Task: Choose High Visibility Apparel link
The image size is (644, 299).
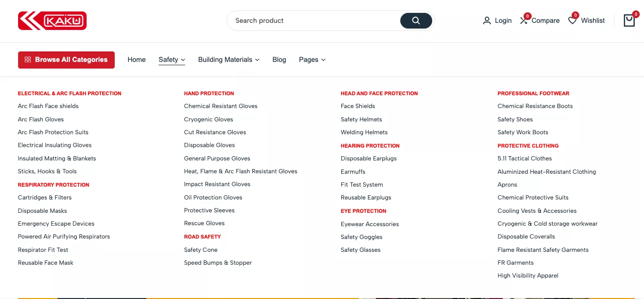Action: point(527,276)
